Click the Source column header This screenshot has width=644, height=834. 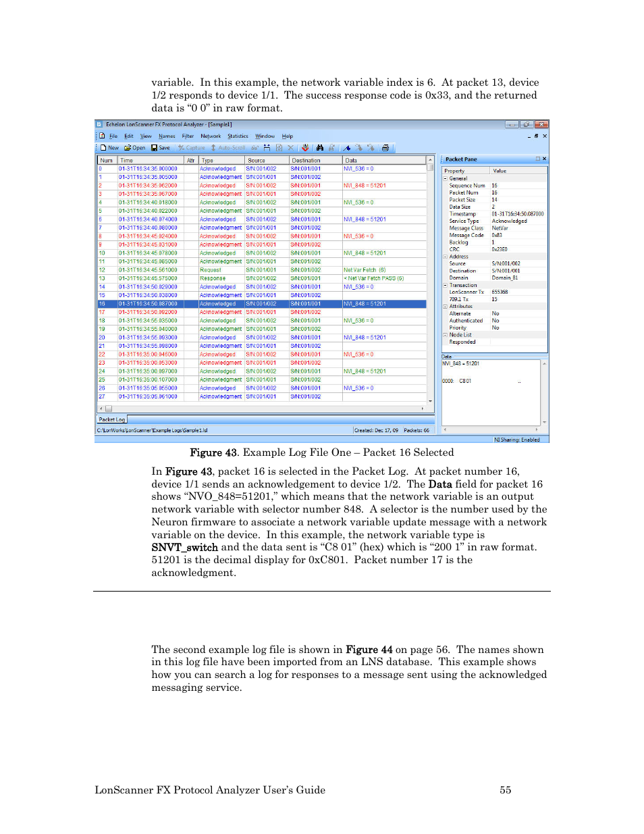point(267,161)
